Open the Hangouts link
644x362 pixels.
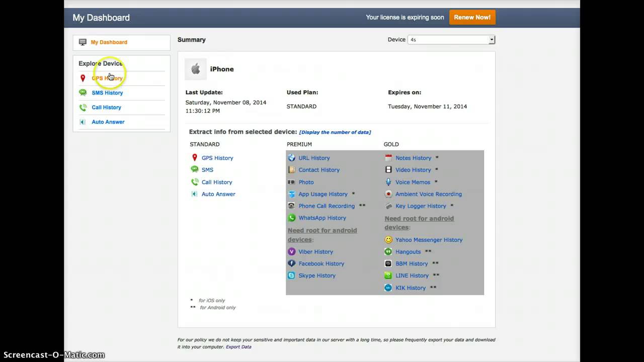tap(408, 252)
